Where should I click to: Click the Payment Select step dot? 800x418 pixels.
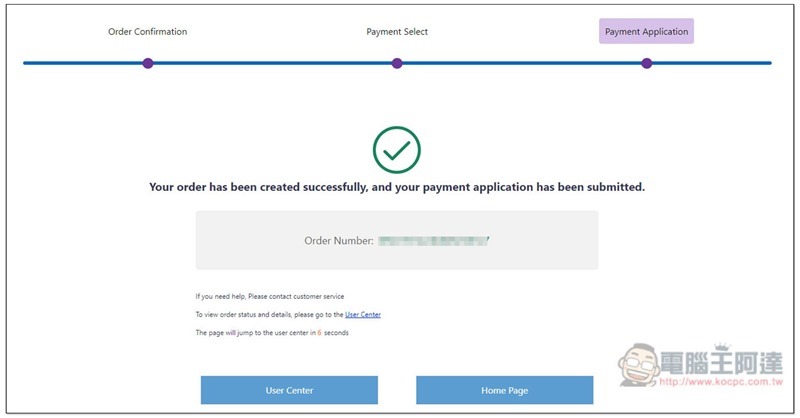397,63
